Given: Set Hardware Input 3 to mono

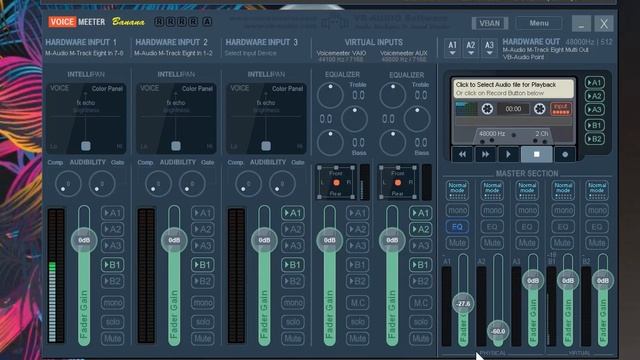Looking at the screenshot, I should coord(292,302).
